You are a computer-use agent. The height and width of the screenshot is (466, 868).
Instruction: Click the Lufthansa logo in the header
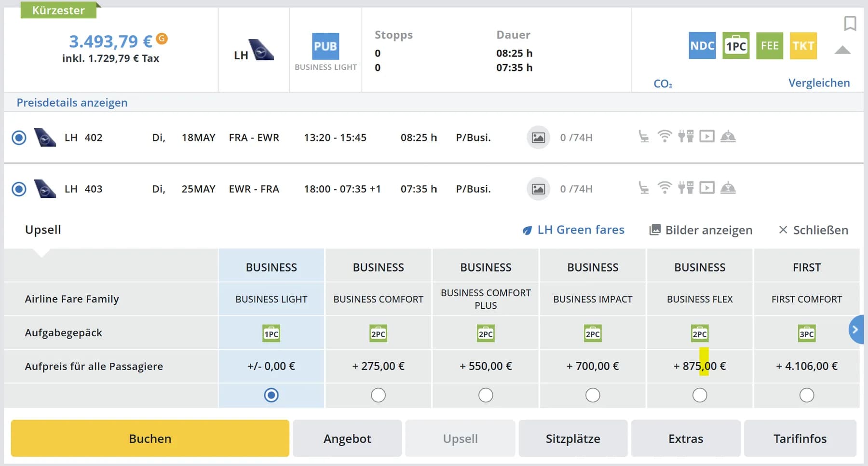coord(260,50)
